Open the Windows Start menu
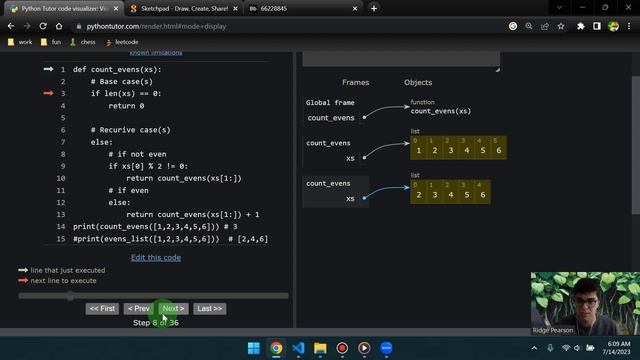Viewport: 640px width, 360px height. click(253, 348)
